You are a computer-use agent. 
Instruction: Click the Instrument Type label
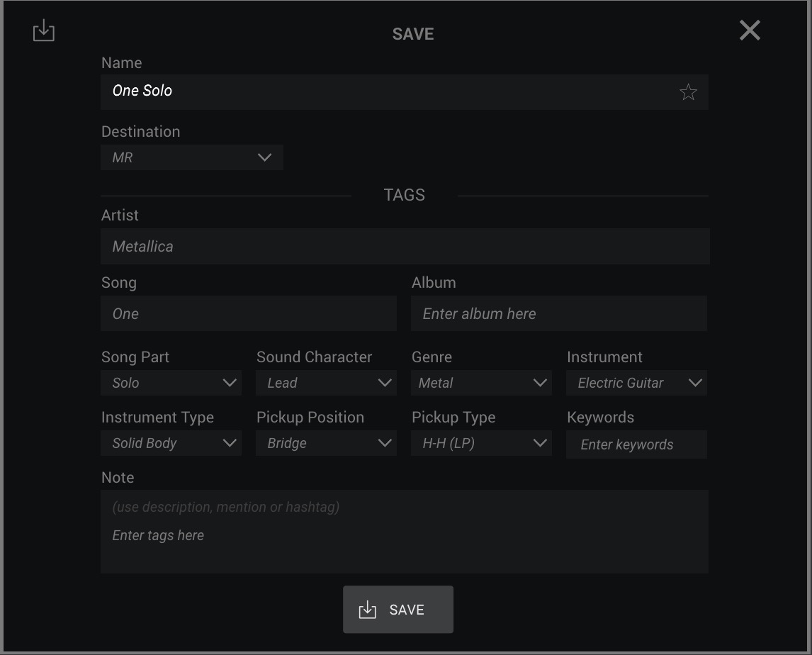(x=157, y=418)
